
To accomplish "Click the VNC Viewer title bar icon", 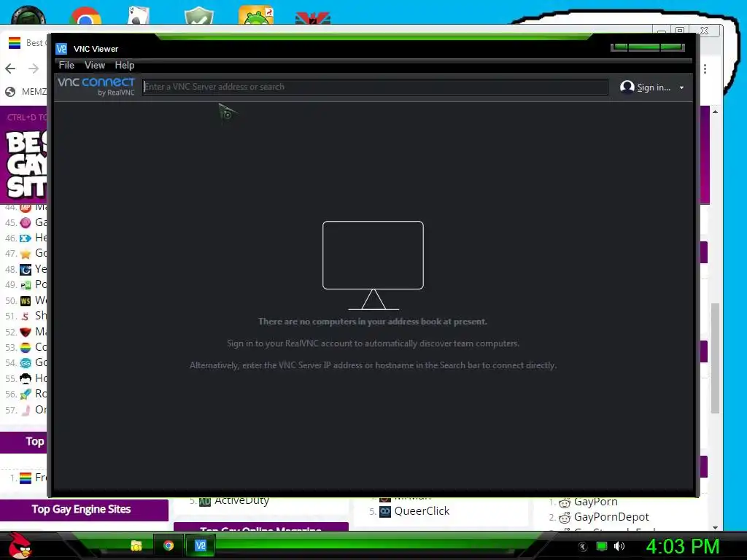I will tap(61, 49).
